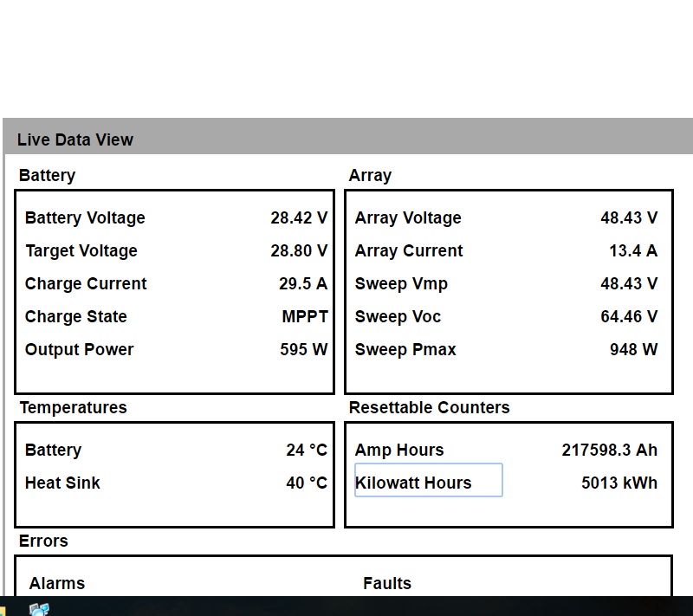Click the 28.80 V target voltage value
693x616 pixels.
299,251
